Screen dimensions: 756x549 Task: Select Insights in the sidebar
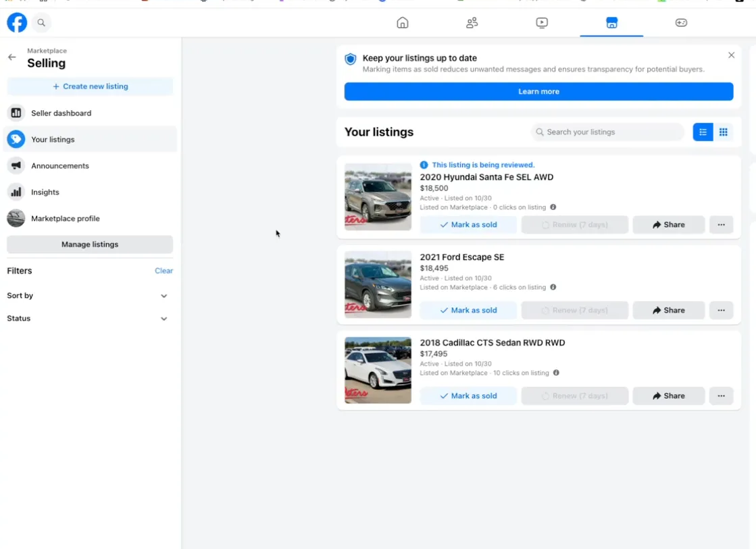pos(45,192)
